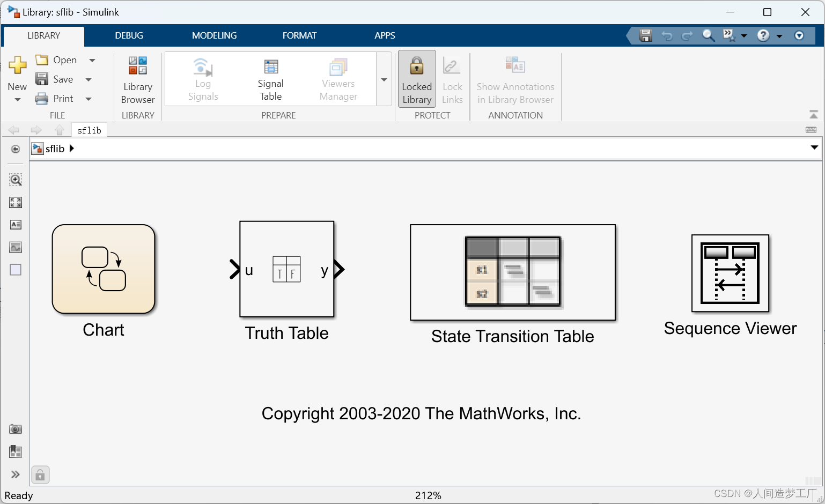Screen dimensions: 825x504
Task: Expand the dropdown beside shortcuts icon
Action: tap(744, 36)
